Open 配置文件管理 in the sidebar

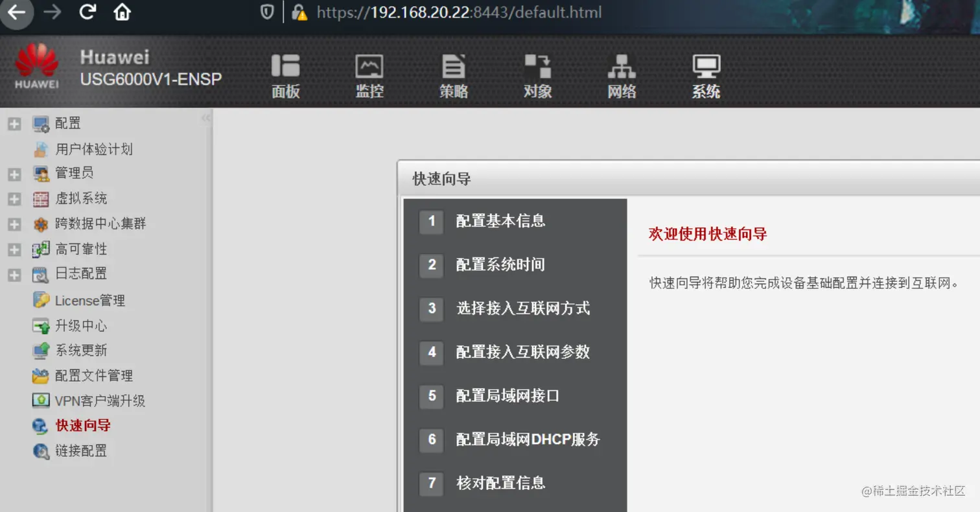(94, 375)
